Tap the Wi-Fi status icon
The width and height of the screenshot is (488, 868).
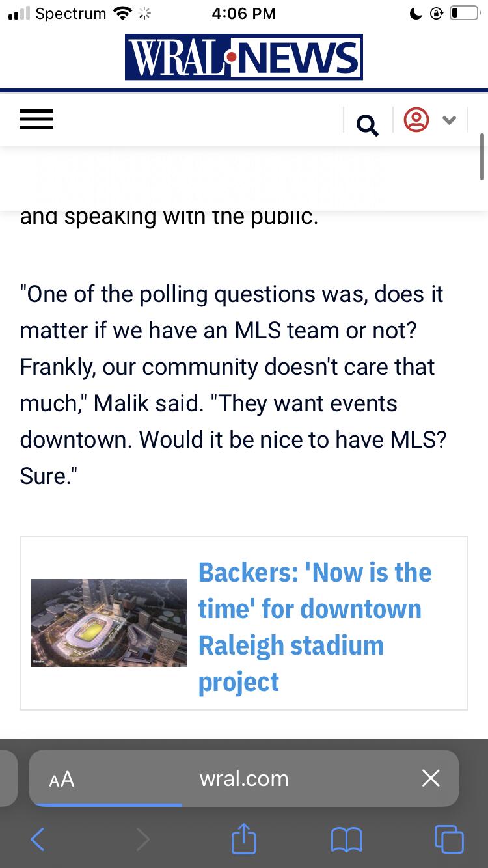click(122, 13)
